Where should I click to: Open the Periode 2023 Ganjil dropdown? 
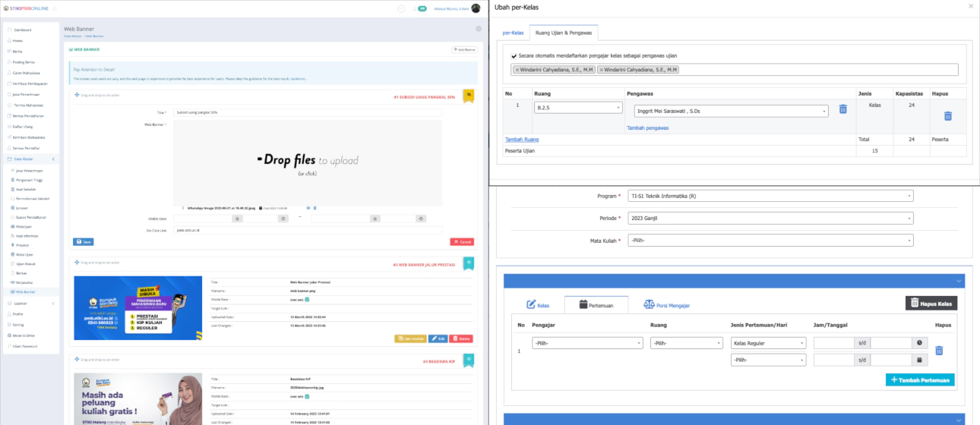tap(770, 219)
